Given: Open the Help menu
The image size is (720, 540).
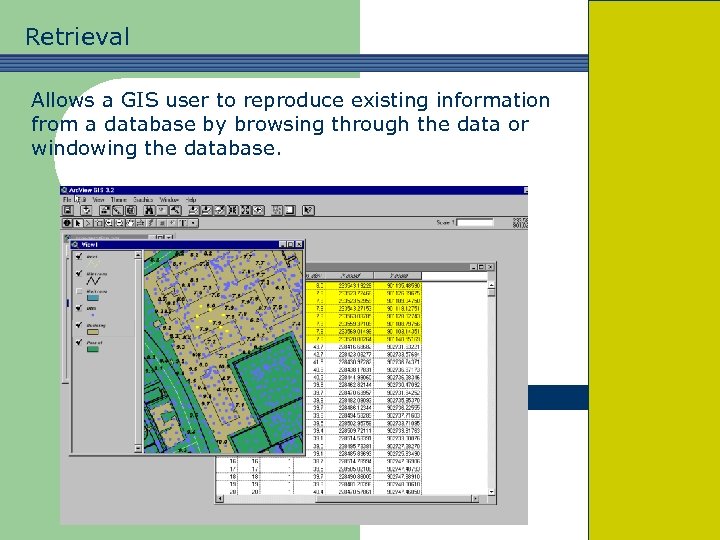Looking at the screenshot, I should [191, 200].
